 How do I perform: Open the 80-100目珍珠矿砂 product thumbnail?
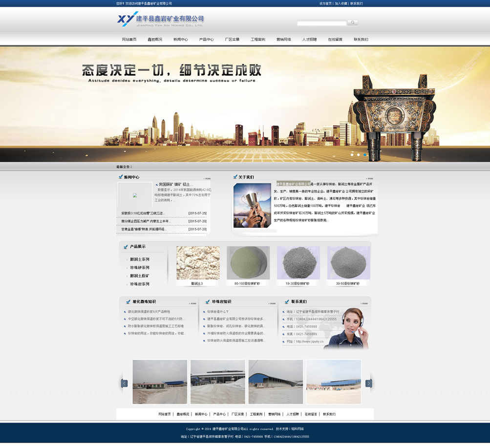click(248, 263)
